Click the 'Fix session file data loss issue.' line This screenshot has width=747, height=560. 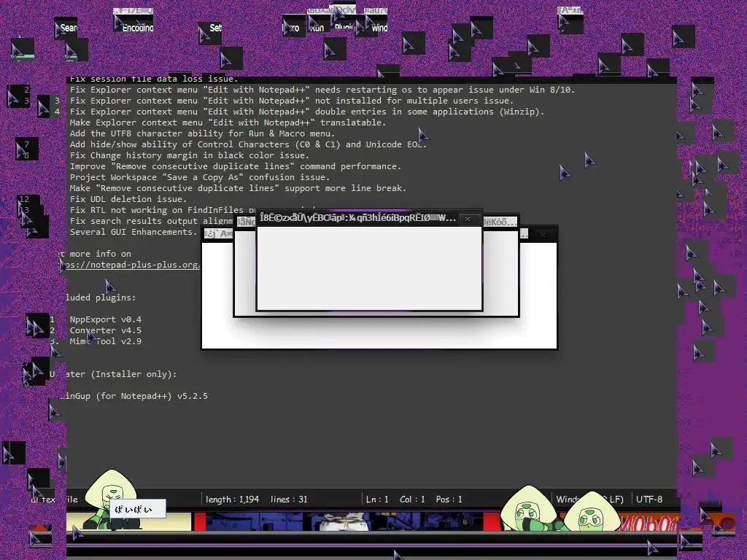pyautogui.click(x=154, y=79)
